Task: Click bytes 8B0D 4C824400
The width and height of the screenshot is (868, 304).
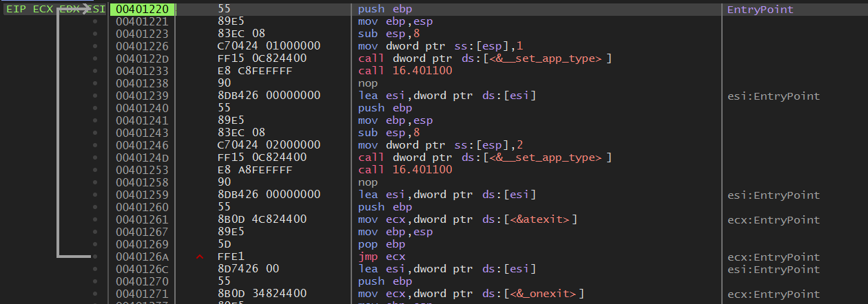Action: 262,219
